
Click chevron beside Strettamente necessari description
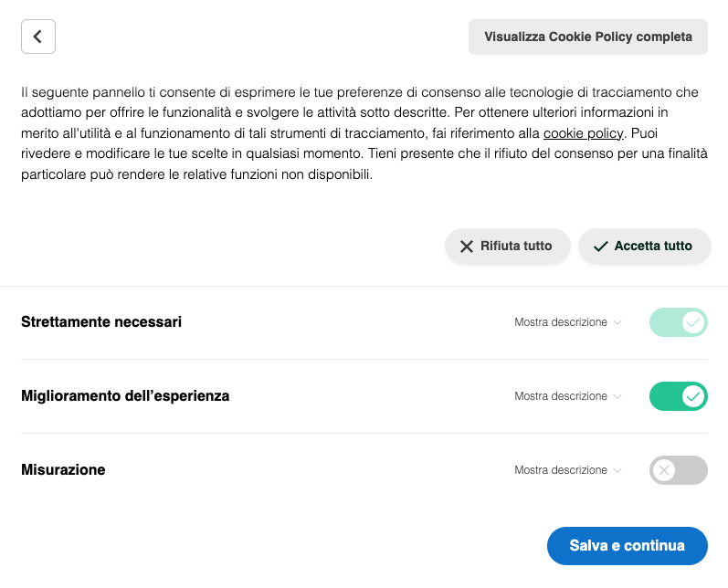[618, 323]
